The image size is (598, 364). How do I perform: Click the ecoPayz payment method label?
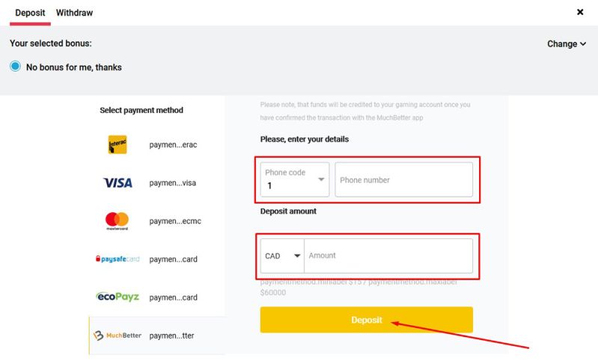tap(173, 297)
